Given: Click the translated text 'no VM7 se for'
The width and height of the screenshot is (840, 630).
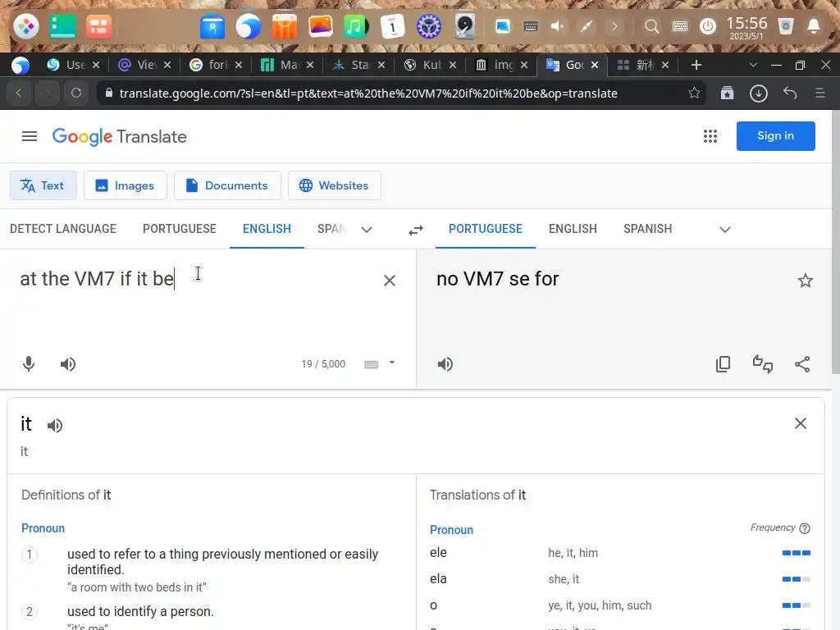Looking at the screenshot, I should (498, 279).
